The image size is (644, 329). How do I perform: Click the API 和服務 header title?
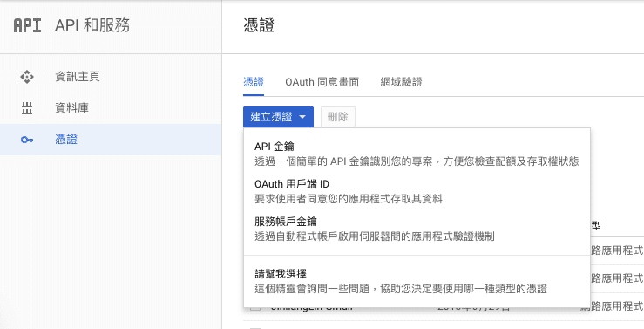[x=92, y=25]
